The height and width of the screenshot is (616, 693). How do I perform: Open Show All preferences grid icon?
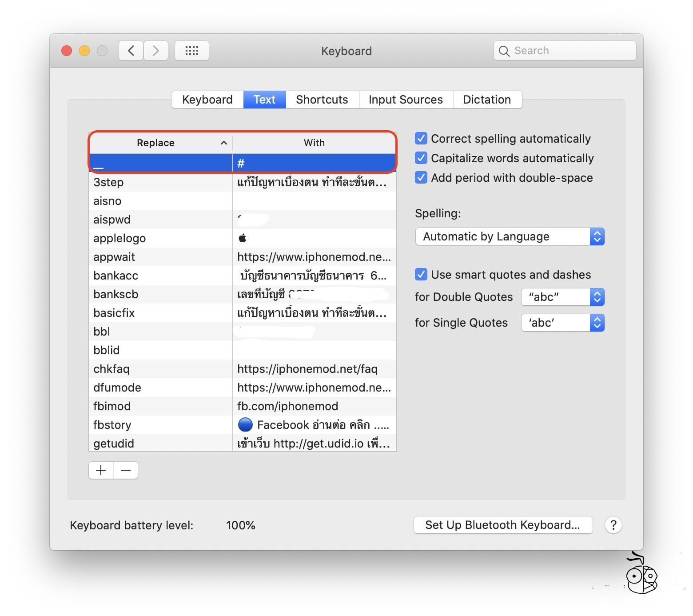tap(191, 50)
